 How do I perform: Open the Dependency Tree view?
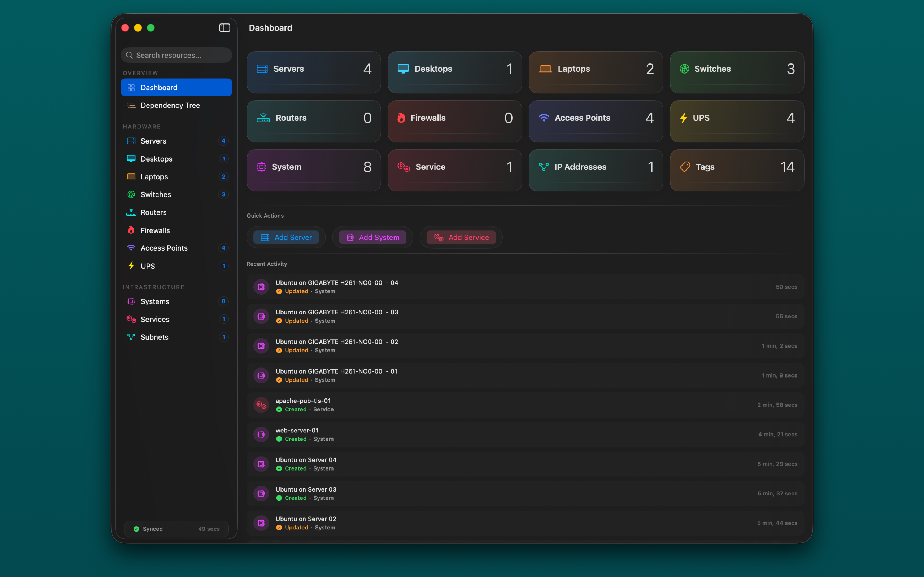click(170, 105)
